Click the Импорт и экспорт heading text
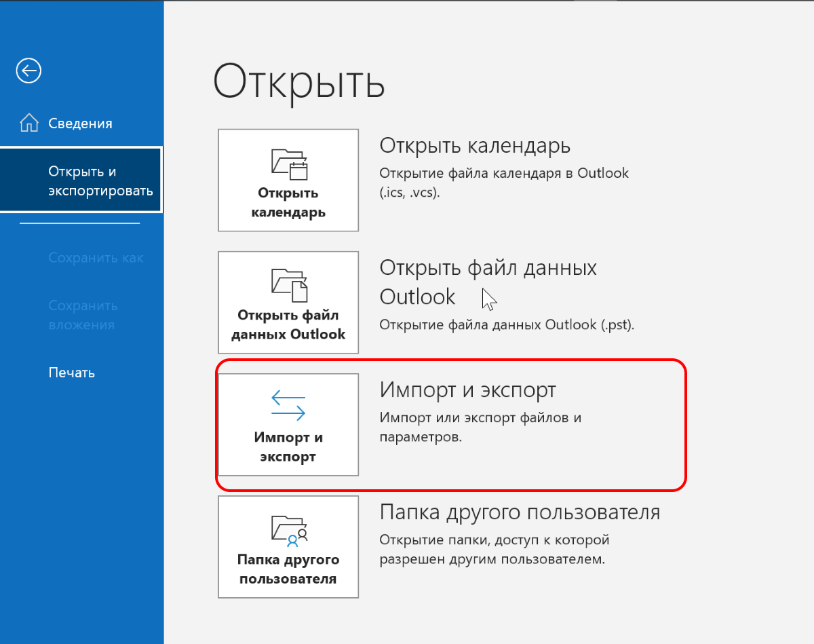Image resolution: width=814 pixels, height=644 pixels. click(x=468, y=390)
